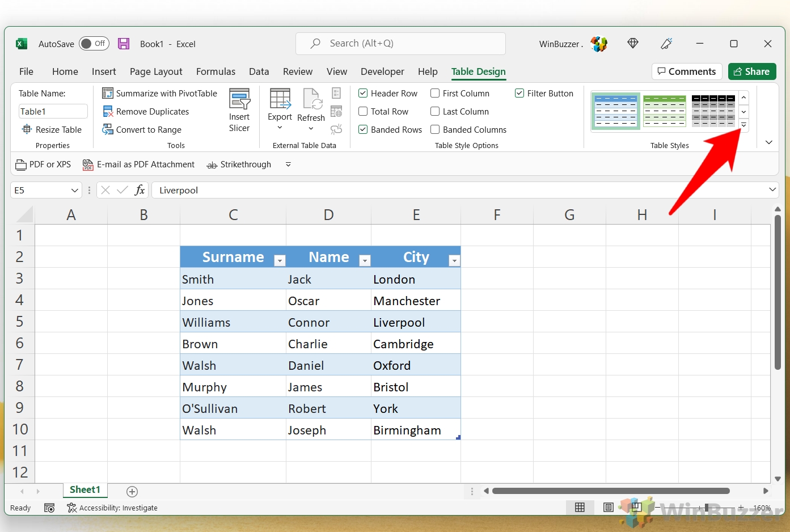This screenshot has height=532, width=790.
Task: Uncheck the Banded Rows option
Action: [363, 129]
